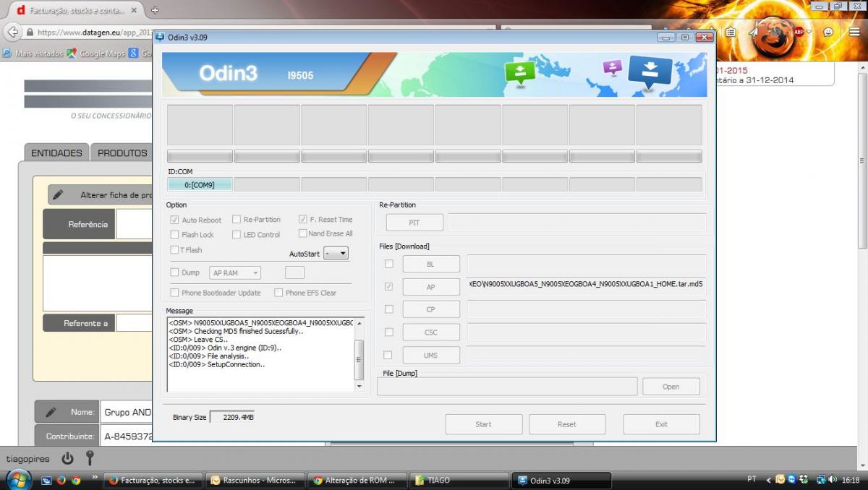The height and width of the screenshot is (490, 868).
Task: Enable the Phone Bootloader Update checkbox
Action: click(174, 293)
